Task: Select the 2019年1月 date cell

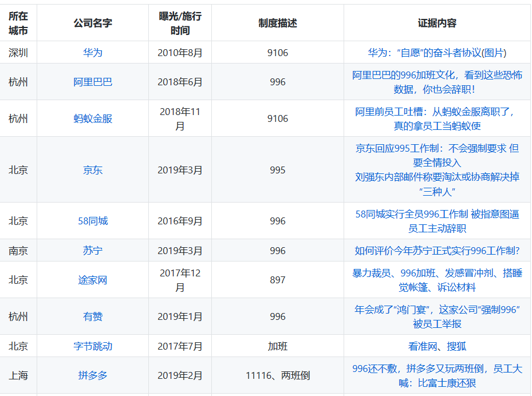Action: point(180,316)
